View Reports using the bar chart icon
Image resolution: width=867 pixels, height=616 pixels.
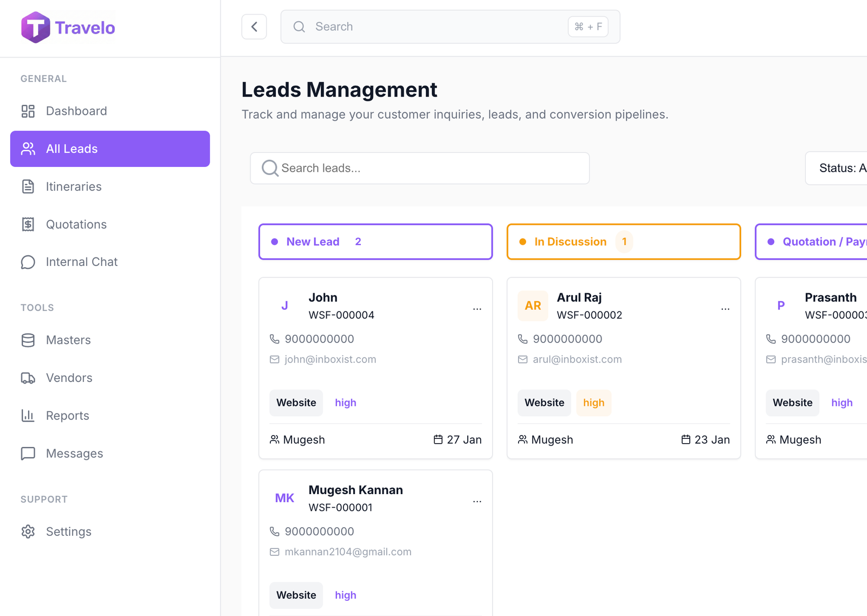28,416
